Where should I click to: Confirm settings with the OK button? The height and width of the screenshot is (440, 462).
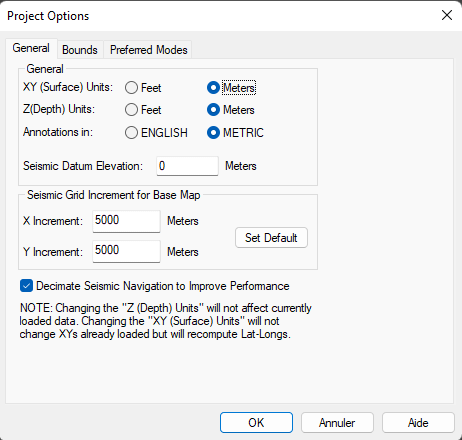coord(256,423)
